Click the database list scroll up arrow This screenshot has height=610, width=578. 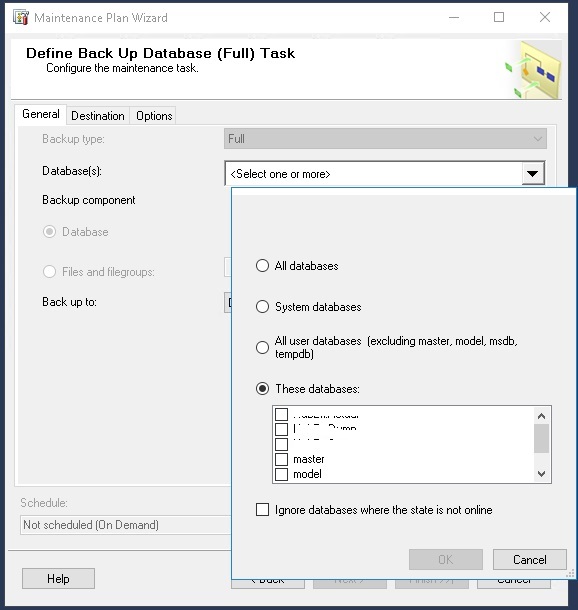[541, 416]
